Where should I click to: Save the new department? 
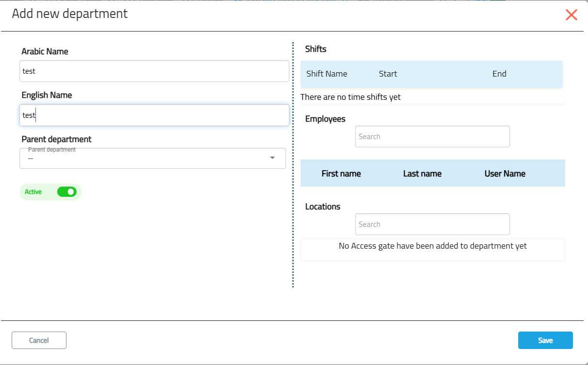click(x=545, y=340)
